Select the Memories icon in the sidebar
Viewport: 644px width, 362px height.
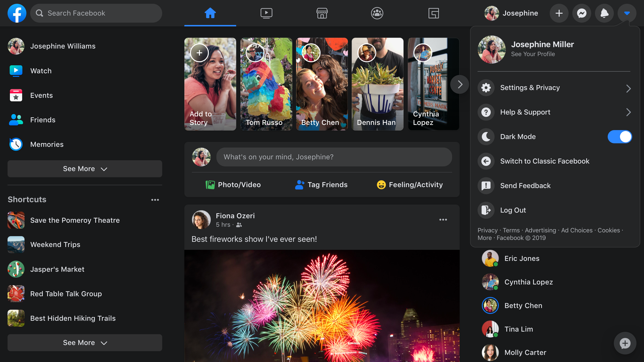tap(16, 144)
